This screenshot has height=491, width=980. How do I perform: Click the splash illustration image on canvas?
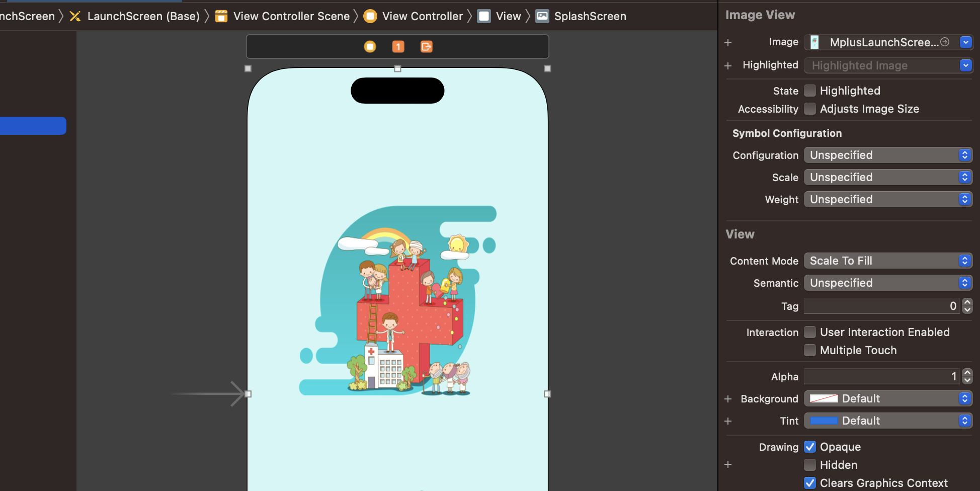pyautogui.click(x=397, y=300)
